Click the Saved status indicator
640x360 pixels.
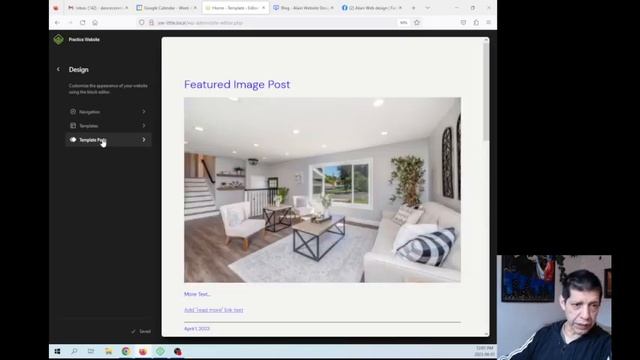coord(141,331)
